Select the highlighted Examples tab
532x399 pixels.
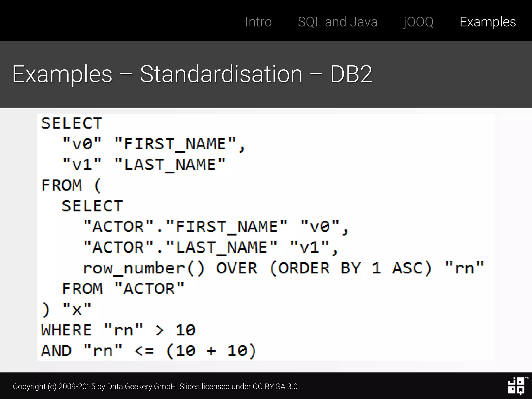[x=488, y=22]
